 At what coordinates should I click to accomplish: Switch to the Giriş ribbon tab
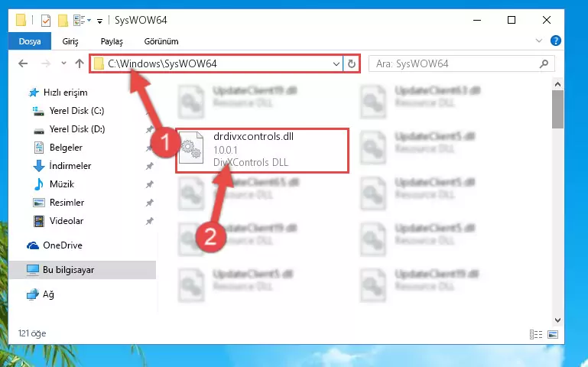pyautogui.click(x=70, y=41)
